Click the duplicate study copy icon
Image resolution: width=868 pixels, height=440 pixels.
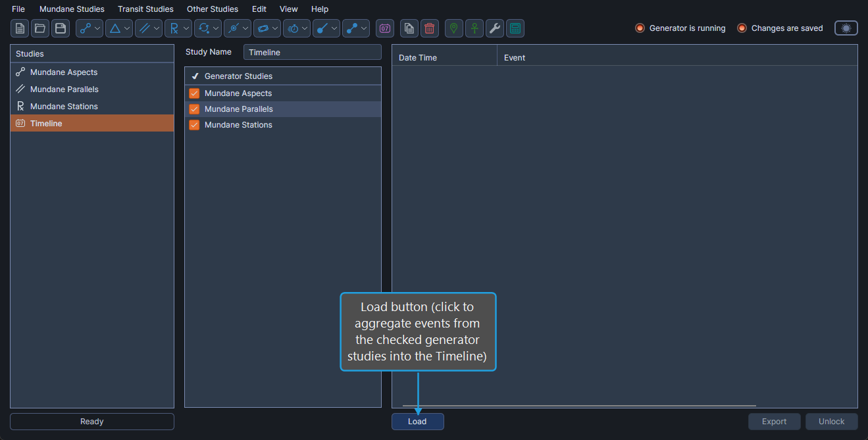coord(409,28)
